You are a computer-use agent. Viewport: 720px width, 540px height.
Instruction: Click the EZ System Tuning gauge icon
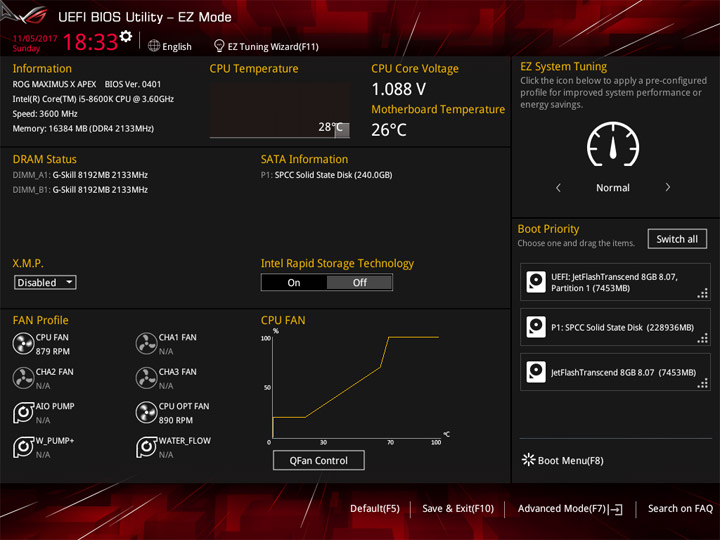[613, 144]
